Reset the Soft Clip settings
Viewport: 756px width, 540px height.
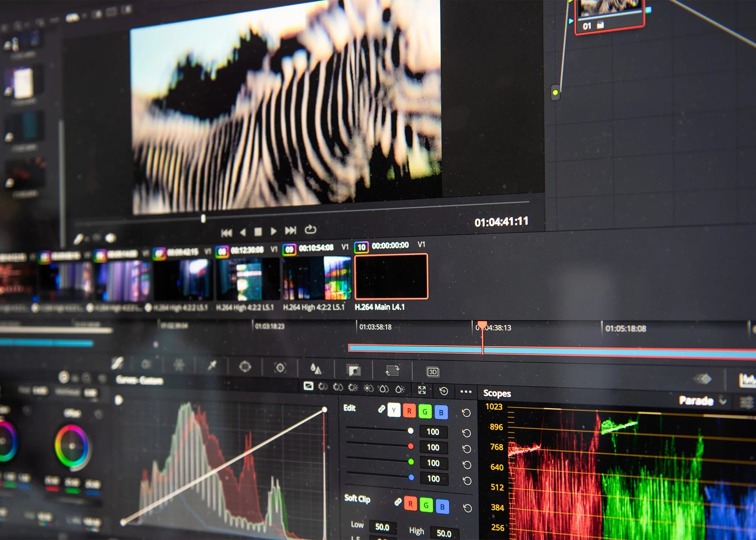coord(467,508)
